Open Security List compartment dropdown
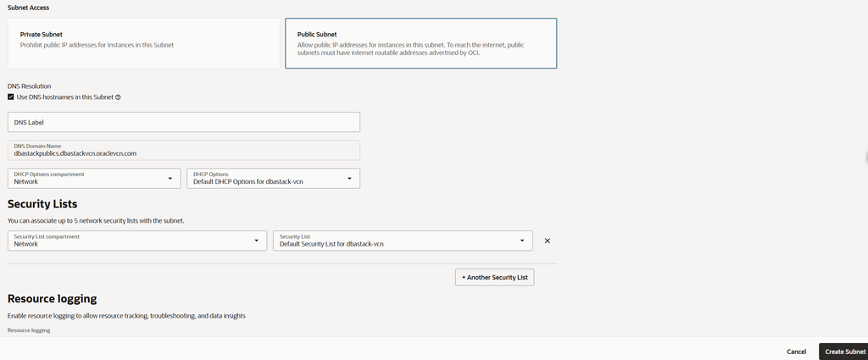The image size is (868, 360). tap(137, 241)
